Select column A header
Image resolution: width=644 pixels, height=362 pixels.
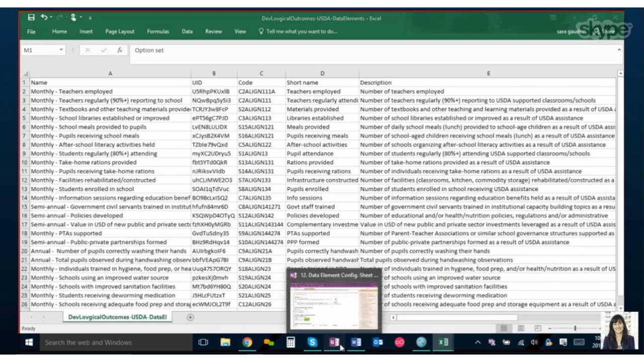point(110,73)
